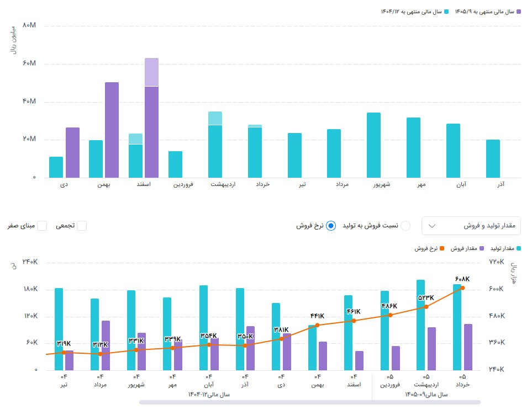Click the horizontal scrollbar under the lower chart
Viewport: 532px width, 415px height.
[309, 402]
